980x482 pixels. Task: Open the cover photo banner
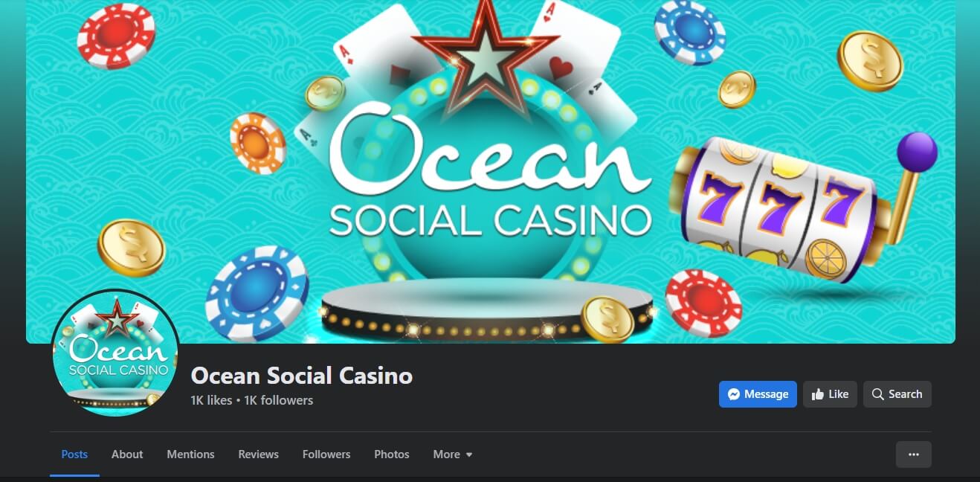(x=491, y=172)
